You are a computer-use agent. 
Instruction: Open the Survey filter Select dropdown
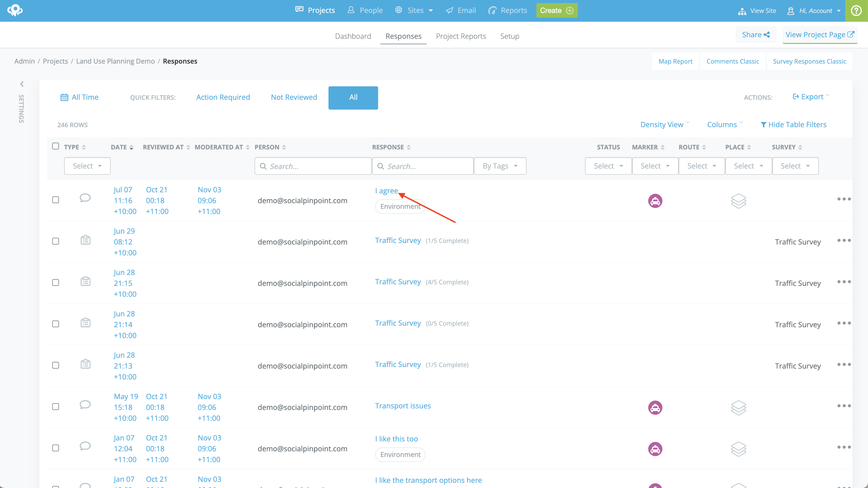(x=795, y=166)
